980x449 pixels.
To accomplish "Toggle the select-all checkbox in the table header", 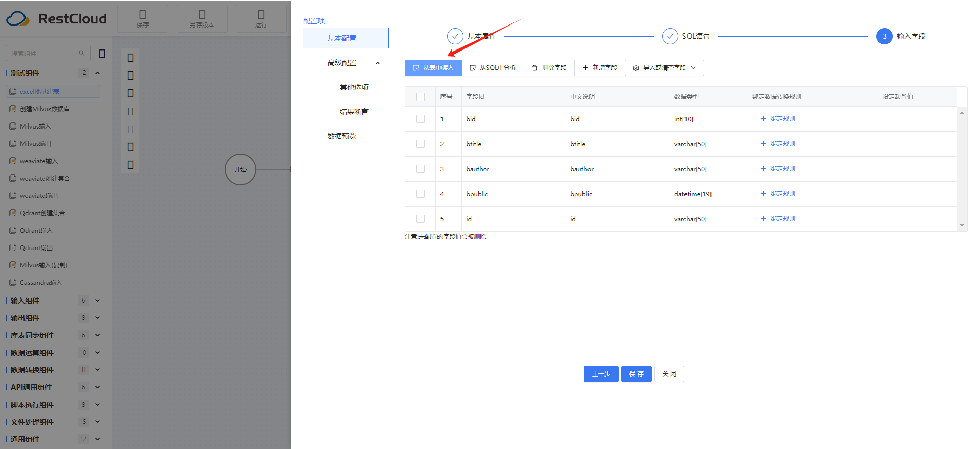I will [x=421, y=97].
